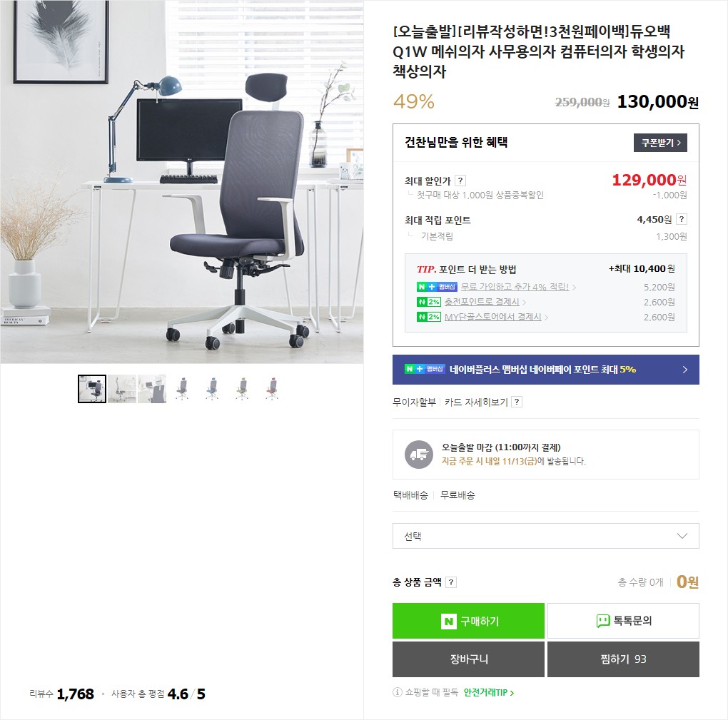The image size is (728, 720).
Task: Click the N 2% badge beside 충전포인트로 결제시
Action: 428,302
